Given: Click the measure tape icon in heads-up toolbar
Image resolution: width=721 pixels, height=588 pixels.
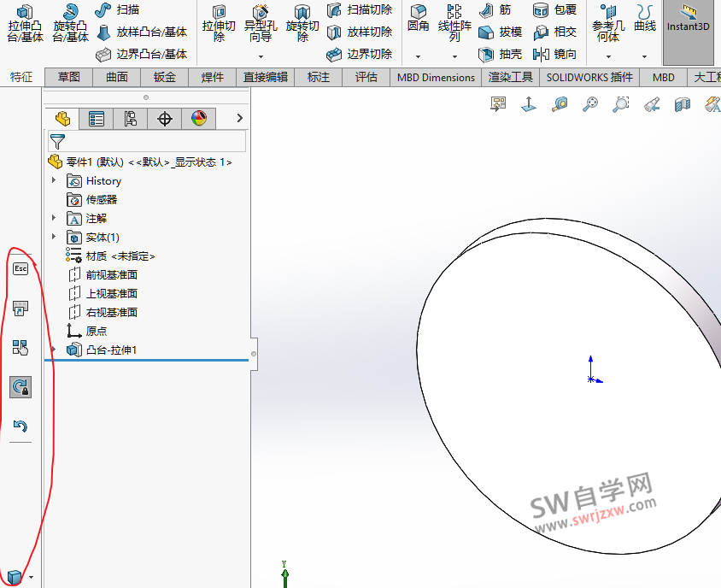Looking at the screenshot, I should [561, 104].
